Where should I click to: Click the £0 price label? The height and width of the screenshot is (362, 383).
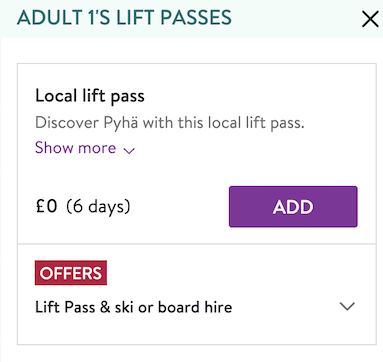46,206
